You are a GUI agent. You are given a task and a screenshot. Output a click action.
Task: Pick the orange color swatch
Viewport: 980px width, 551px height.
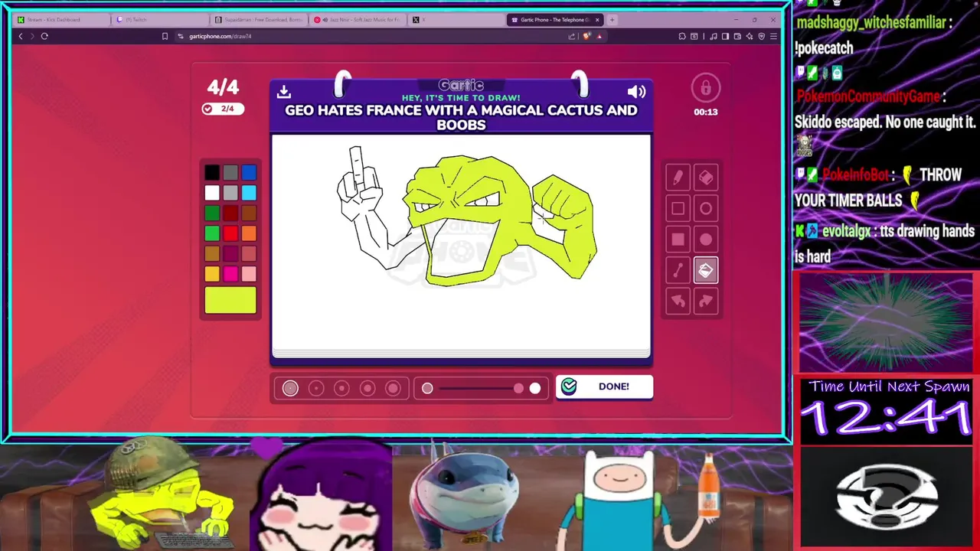(249, 233)
